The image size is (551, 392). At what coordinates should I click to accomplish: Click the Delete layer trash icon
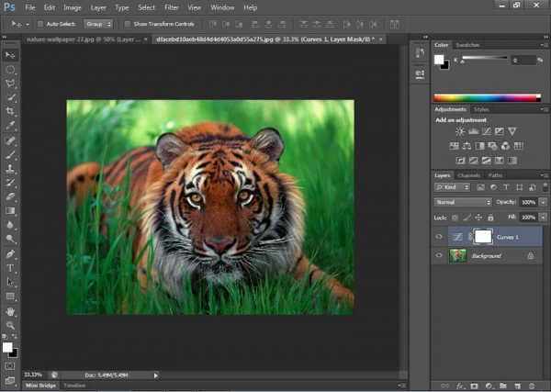point(533,386)
